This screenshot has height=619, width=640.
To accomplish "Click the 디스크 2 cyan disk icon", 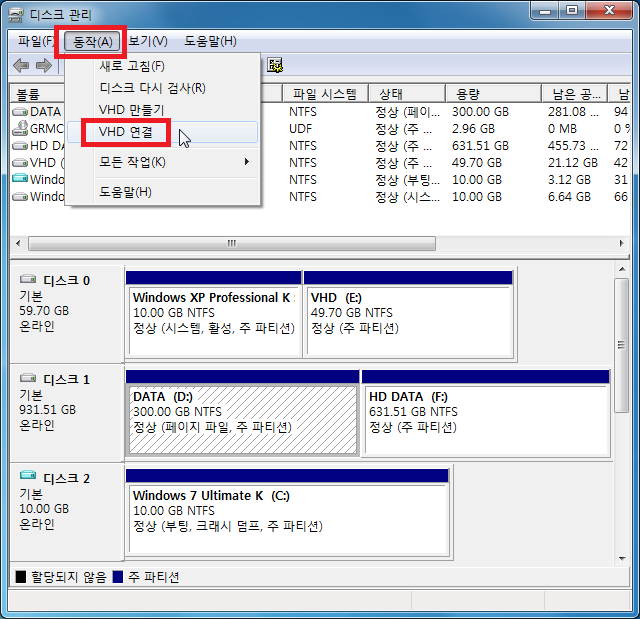I will coord(28,475).
